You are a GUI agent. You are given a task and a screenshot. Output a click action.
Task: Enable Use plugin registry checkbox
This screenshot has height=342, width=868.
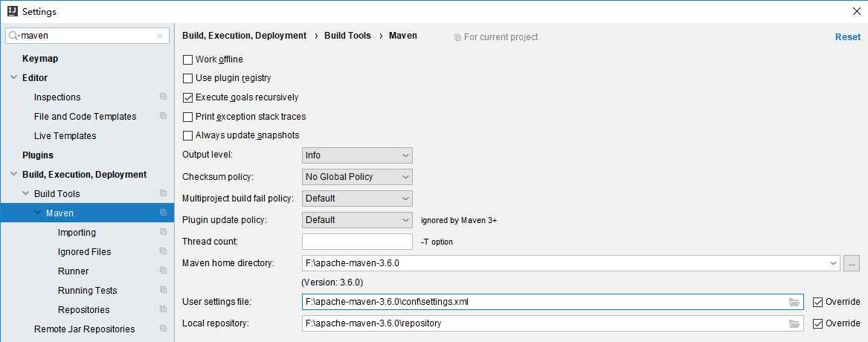(x=187, y=79)
